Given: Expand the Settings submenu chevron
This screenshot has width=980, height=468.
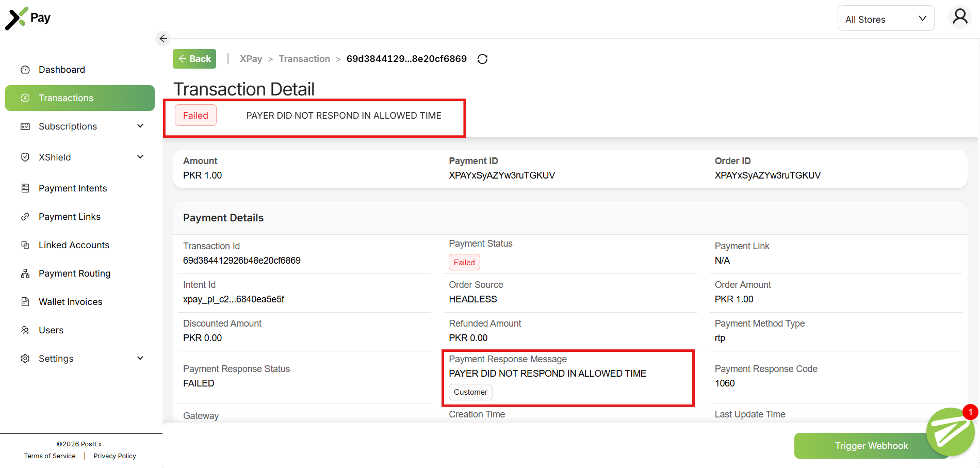Looking at the screenshot, I should [140, 358].
